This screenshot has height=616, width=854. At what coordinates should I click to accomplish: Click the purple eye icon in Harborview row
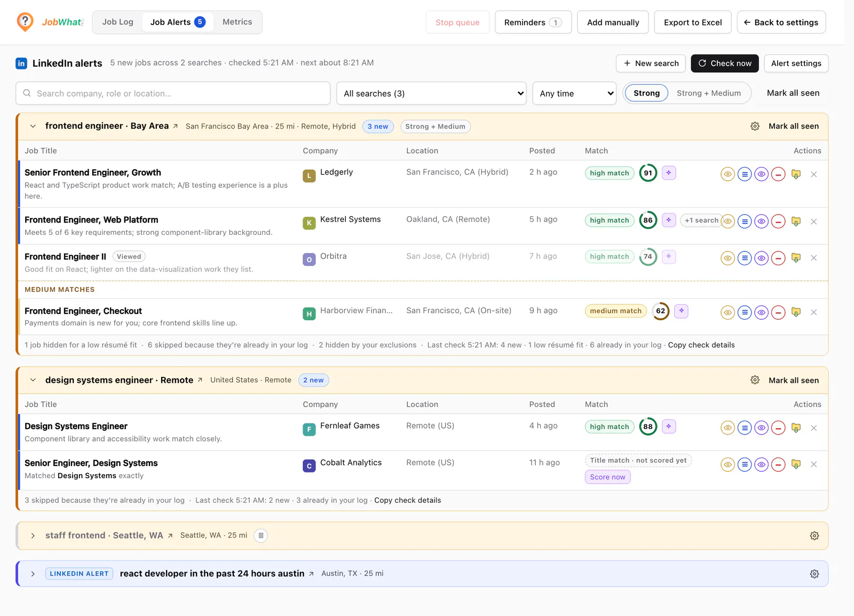tap(762, 313)
